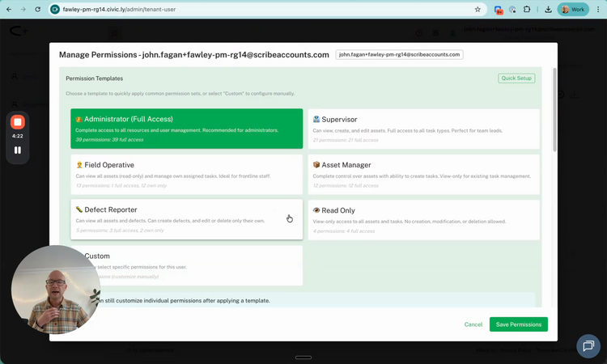Image resolution: width=607 pixels, height=364 pixels.
Task: Click the Field Operative worker icon
Action: (x=79, y=165)
